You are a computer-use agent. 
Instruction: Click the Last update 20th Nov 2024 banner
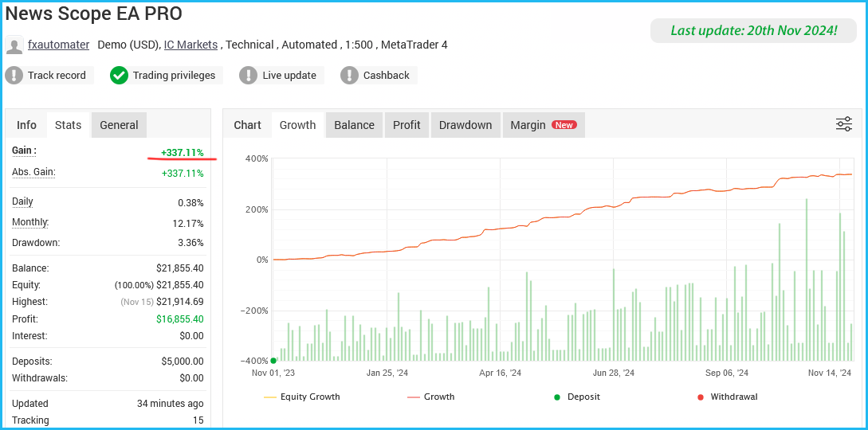click(x=754, y=30)
